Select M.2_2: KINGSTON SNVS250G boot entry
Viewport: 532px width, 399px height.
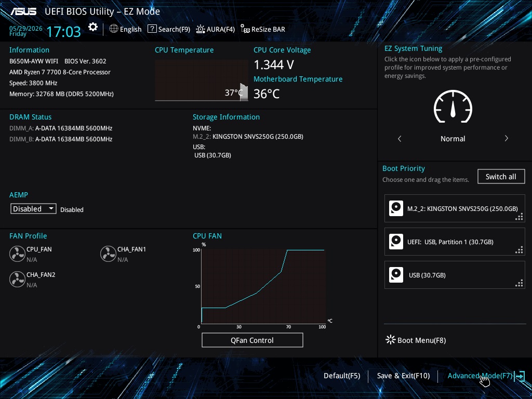455,208
